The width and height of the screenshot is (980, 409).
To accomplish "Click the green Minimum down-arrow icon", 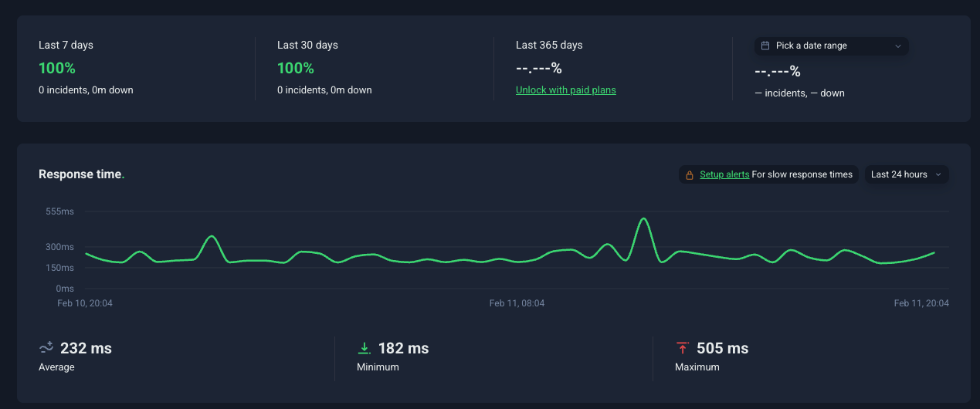I will [x=364, y=348].
